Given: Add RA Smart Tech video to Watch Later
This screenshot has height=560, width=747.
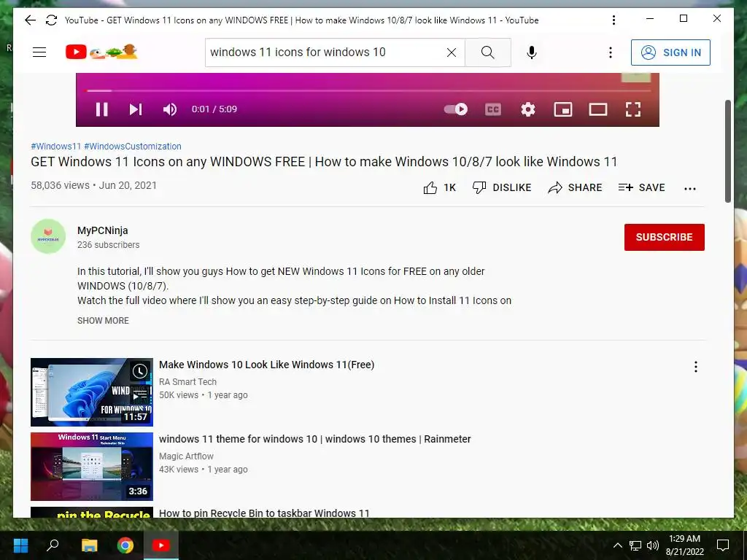Looking at the screenshot, I should [x=140, y=370].
